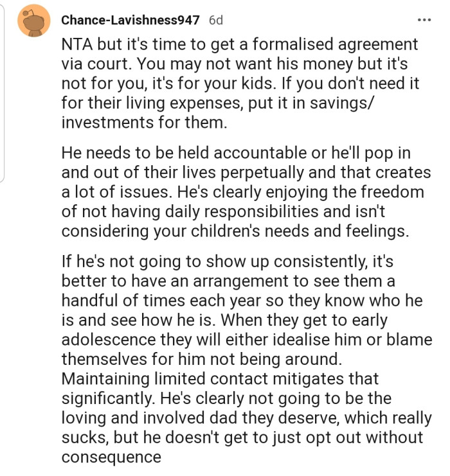
Task: Click the text 'investments for them.'
Action: pos(145,123)
